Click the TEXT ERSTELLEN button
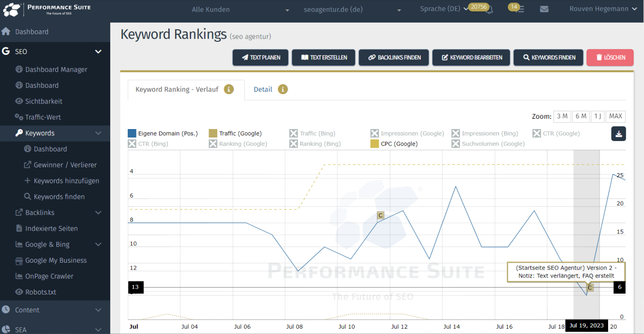 [324, 57]
